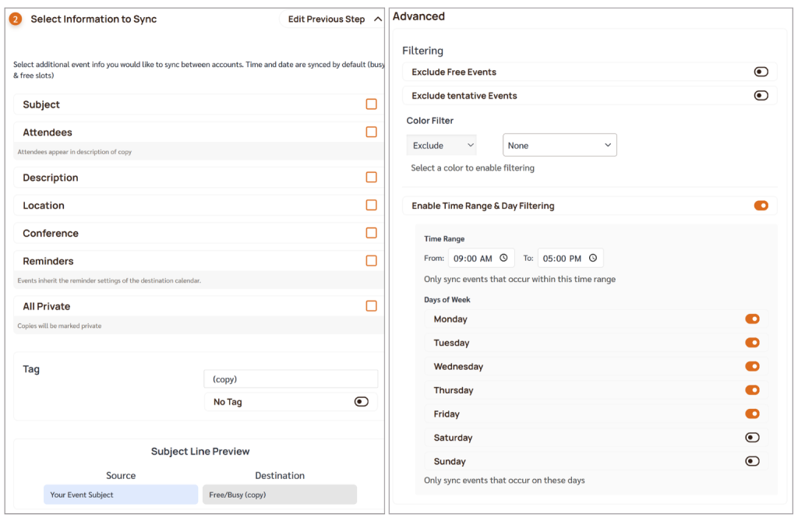Collapse step with the chevron up icon
The image size is (798, 532).
click(x=378, y=19)
